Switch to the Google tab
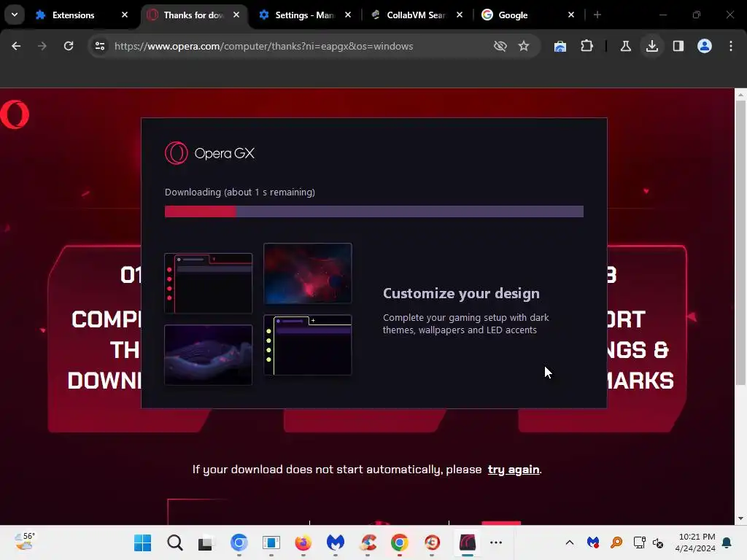747x560 pixels. point(513,15)
